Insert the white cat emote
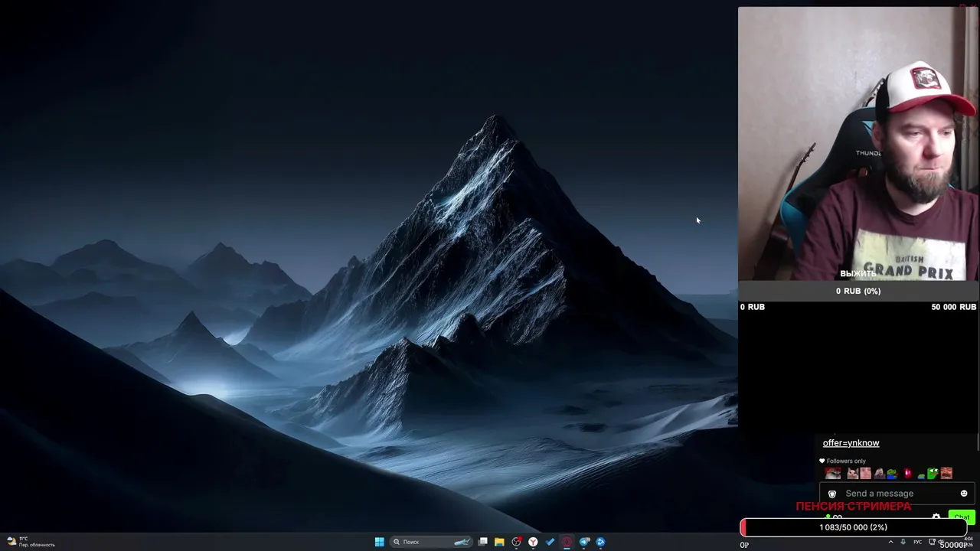The width and height of the screenshot is (980, 551). [852, 473]
